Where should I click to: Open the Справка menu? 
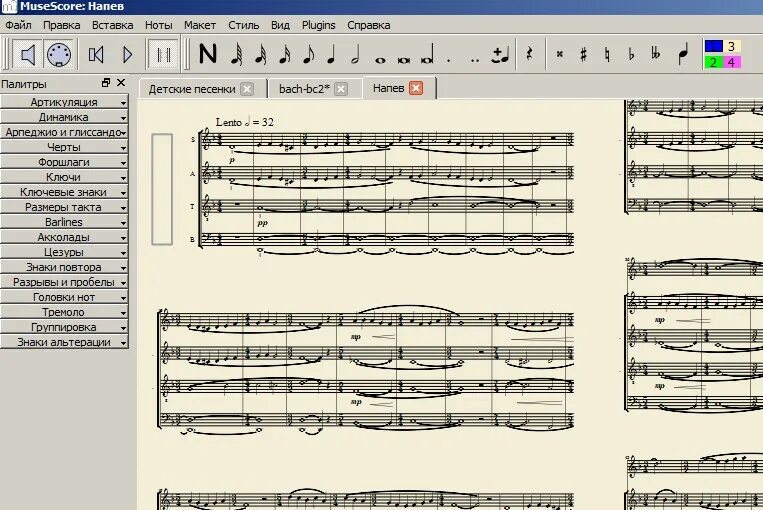click(368, 25)
